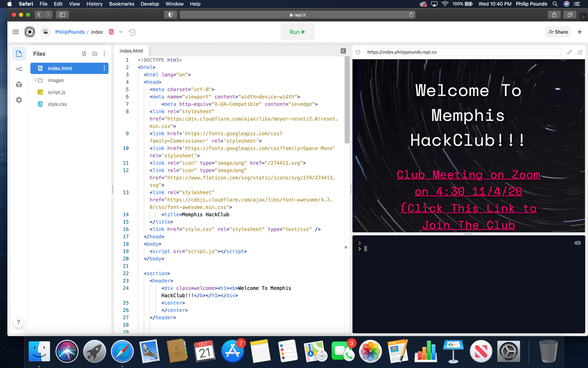This screenshot has height=368, width=588.
Task: Toggle the Safari sidebar button
Action: coord(62,15)
